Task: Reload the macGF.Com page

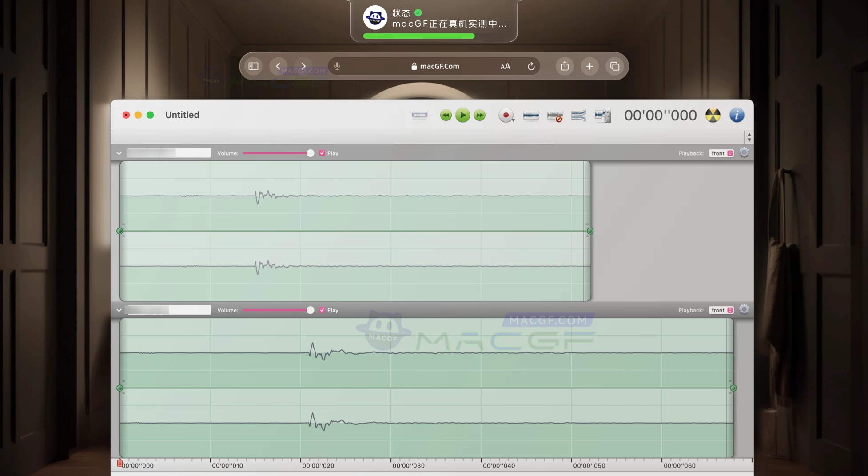Action: click(x=531, y=66)
